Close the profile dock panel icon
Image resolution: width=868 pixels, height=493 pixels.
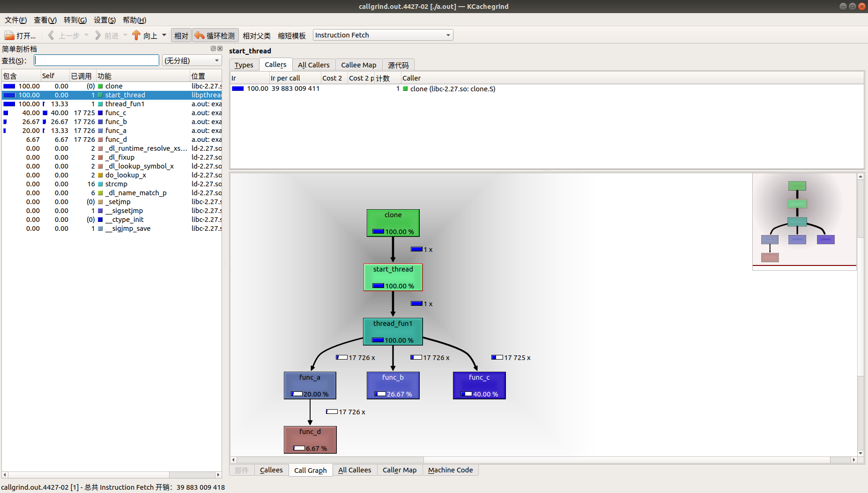(x=220, y=49)
